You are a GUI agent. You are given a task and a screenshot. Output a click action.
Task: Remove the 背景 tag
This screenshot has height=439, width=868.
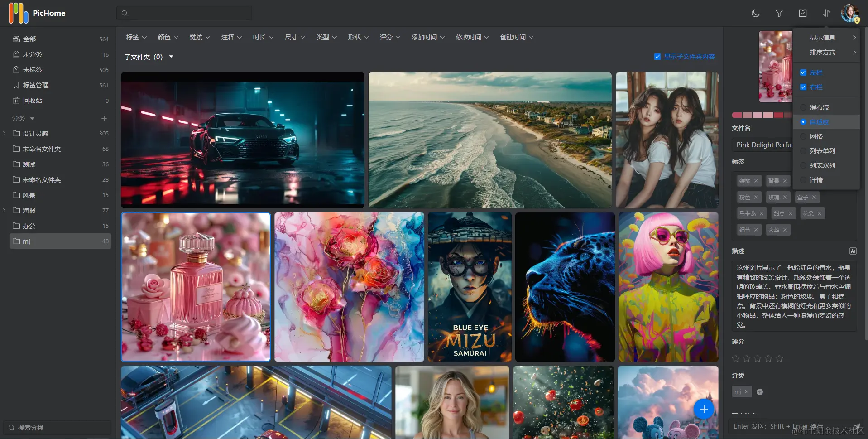click(785, 181)
